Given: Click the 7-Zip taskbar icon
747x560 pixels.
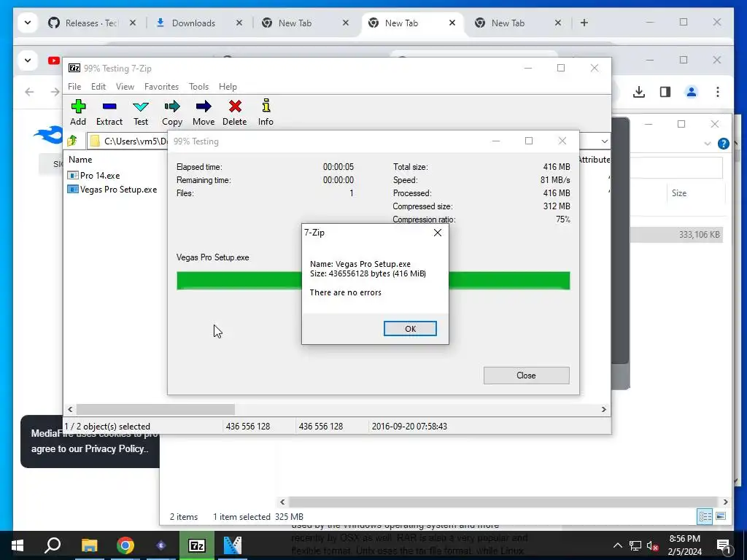Looking at the screenshot, I should click(197, 545).
